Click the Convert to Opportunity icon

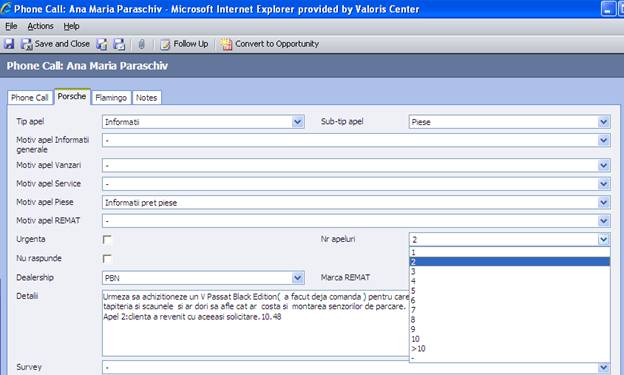226,44
